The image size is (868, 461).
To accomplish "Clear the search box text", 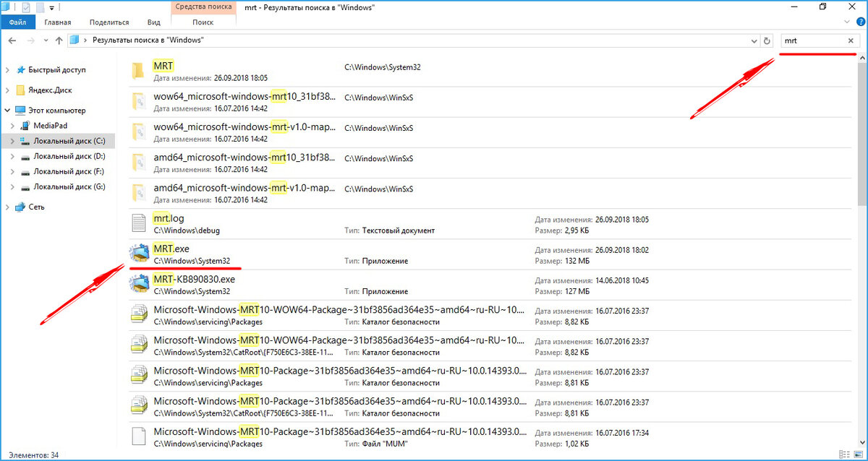I will click(x=851, y=41).
